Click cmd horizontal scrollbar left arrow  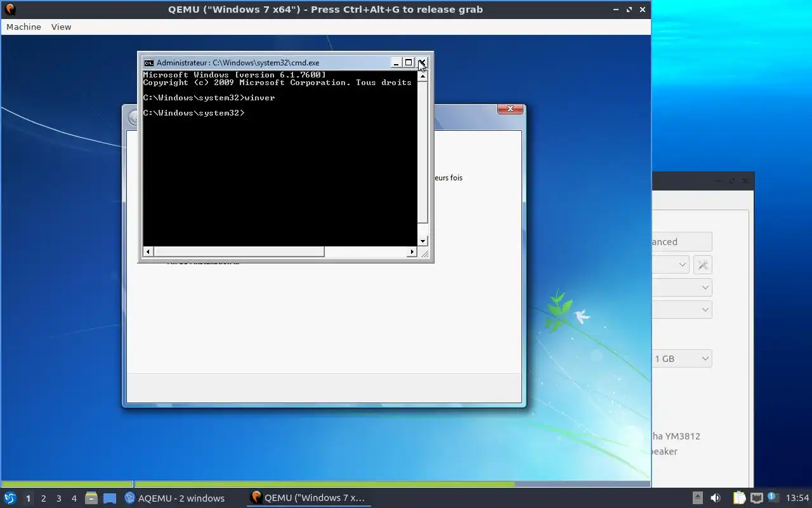[x=148, y=252]
